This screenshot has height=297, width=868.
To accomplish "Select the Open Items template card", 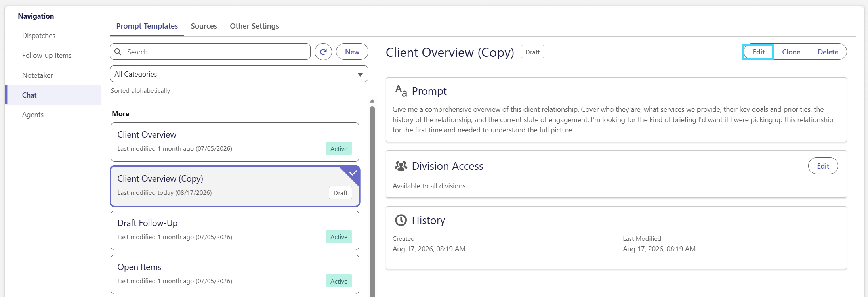I will (x=235, y=274).
